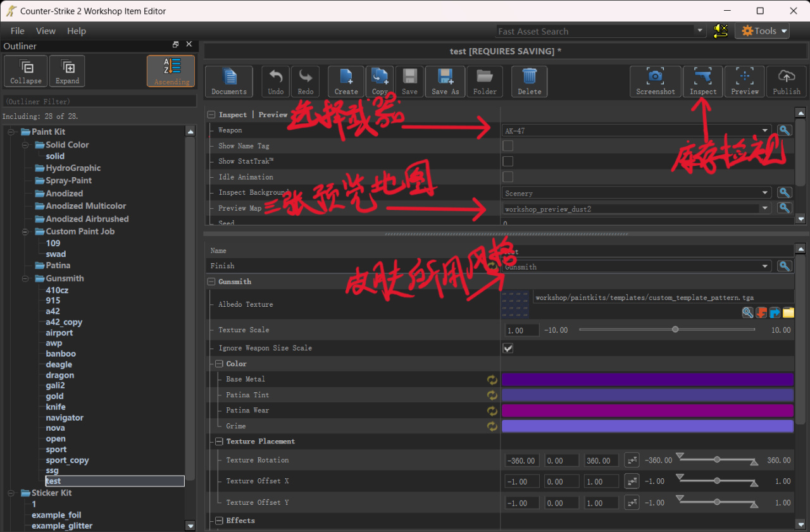Reset Grime color with revert icon
The height and width of the screenshot is (532, 810).
click(x=492, y=426)
